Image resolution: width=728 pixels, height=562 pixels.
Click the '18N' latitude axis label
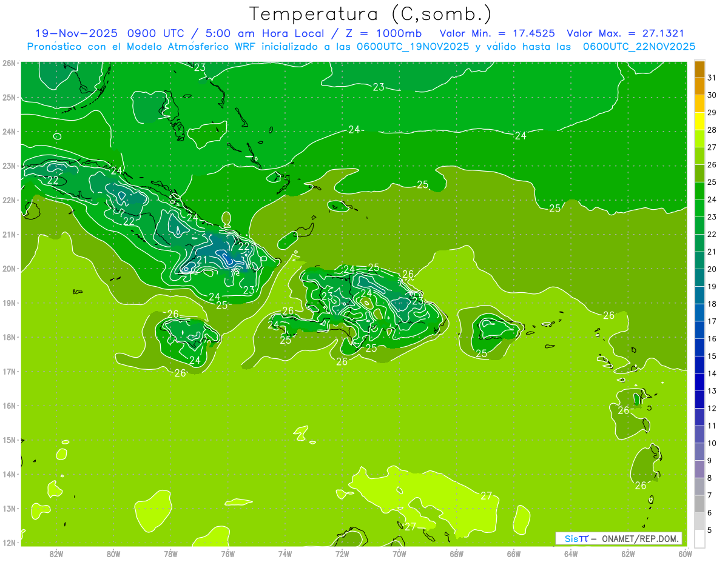pos(10,337)
